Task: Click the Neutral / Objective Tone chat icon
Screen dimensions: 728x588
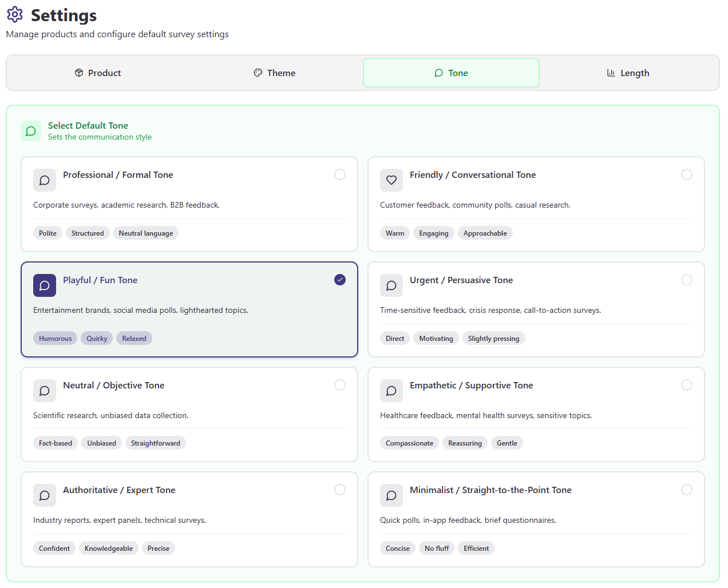Action: 45,391
